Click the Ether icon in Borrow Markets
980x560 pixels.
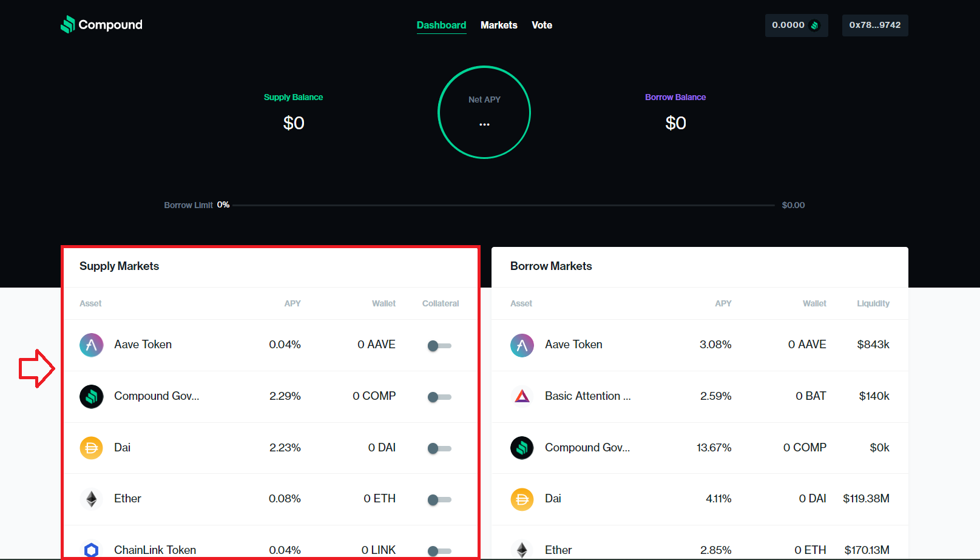pos(522,550)
